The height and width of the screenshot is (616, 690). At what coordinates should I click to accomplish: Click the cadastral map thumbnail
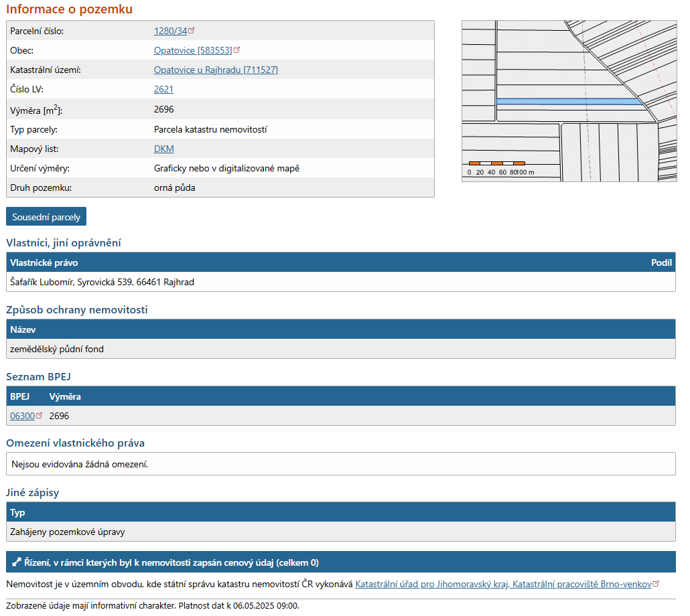[x=569, y=101]
